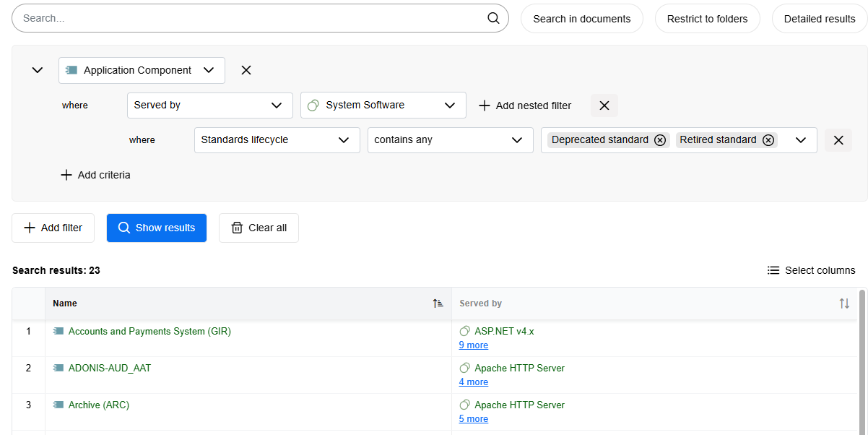
Task: Remove the Deprecated standard tag
Action: 660,139
